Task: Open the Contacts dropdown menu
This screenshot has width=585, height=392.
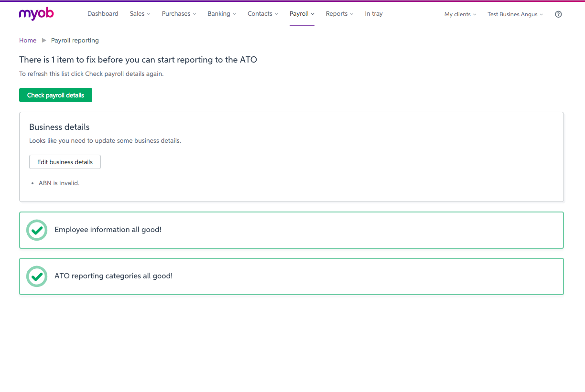Action: (x=263, y=14)
